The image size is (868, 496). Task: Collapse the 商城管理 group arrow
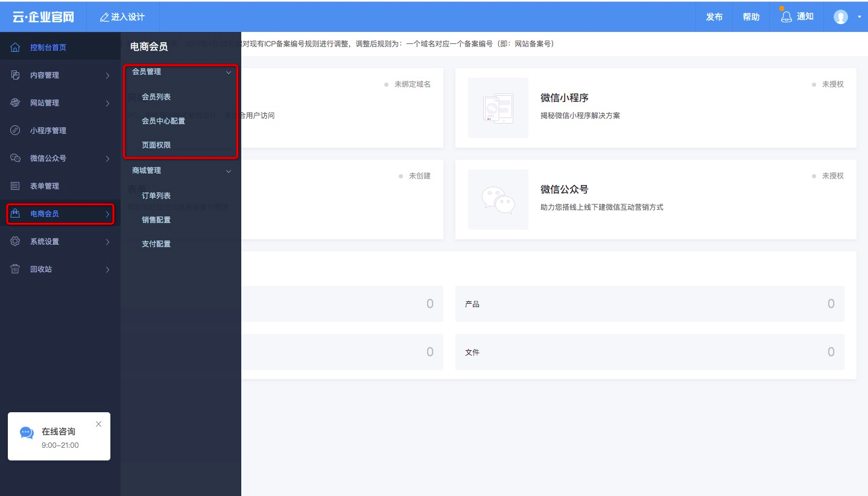(229, 171)
